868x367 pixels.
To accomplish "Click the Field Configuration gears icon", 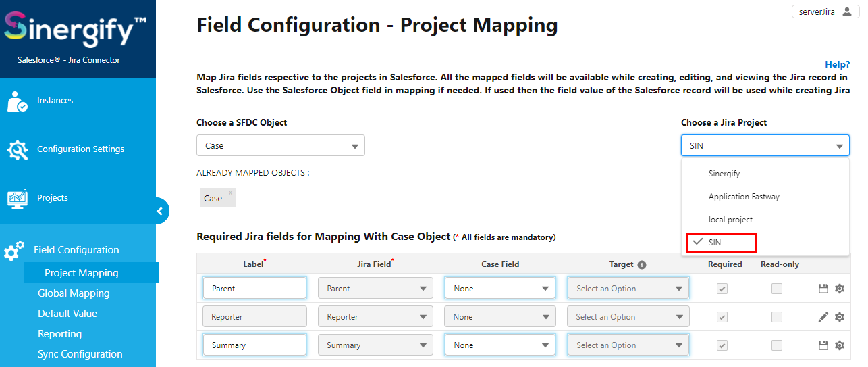I will [x=13, y=251].
